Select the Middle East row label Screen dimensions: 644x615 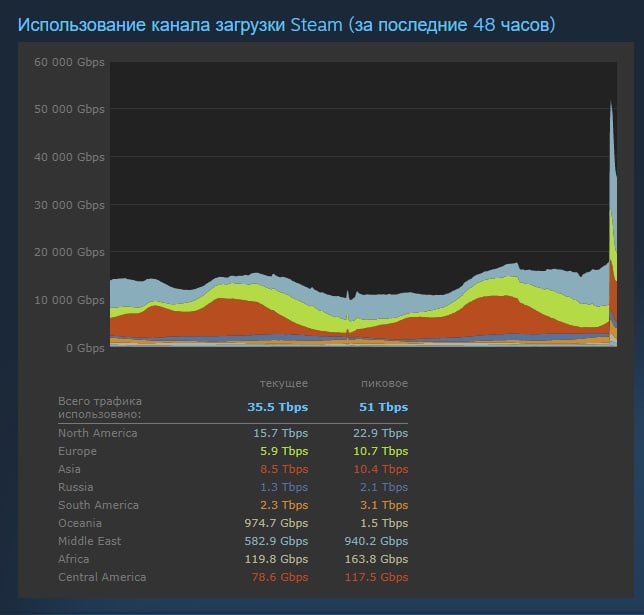tap(90, 541)
